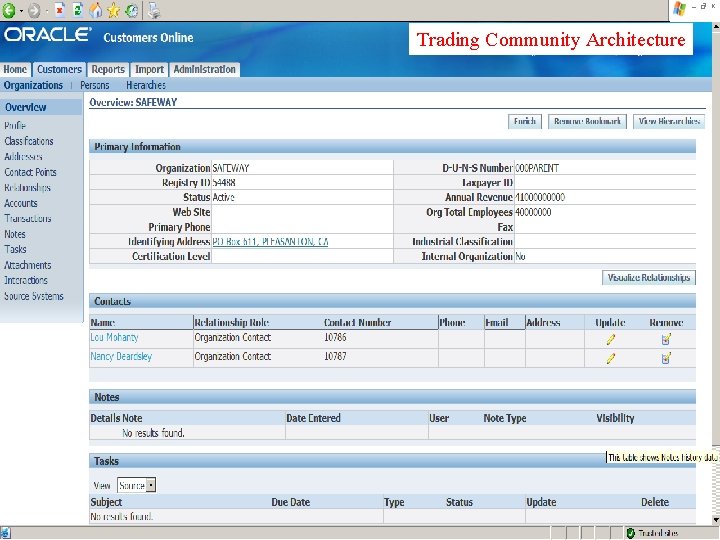Open Favorites with the star icon

click(x=113, y=10)
